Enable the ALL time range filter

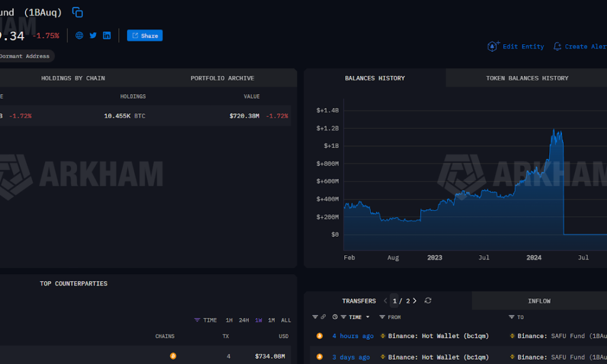point(285,320)
